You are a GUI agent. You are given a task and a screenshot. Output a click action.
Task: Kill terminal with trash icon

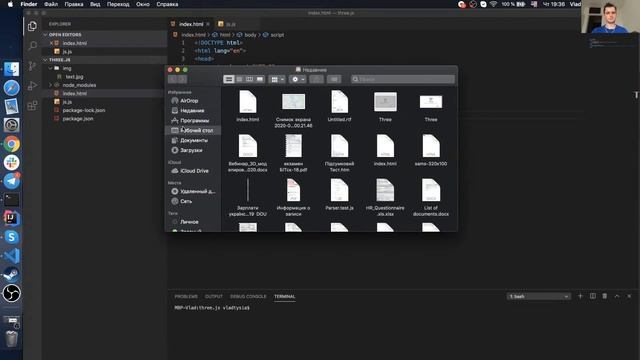coord(604,296)
